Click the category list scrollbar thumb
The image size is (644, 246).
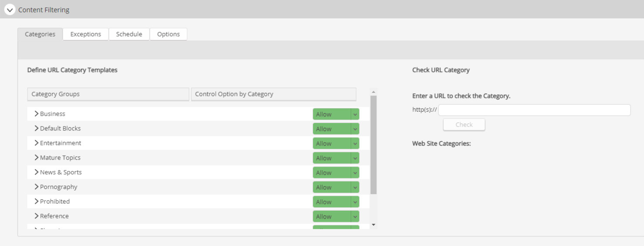373,145
